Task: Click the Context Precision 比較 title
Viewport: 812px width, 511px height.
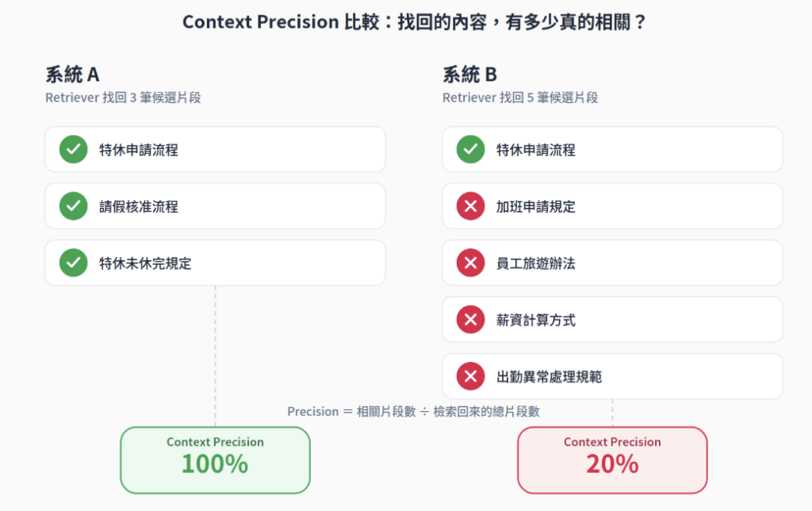Action: pyautogui.click(x=414, y=22)
